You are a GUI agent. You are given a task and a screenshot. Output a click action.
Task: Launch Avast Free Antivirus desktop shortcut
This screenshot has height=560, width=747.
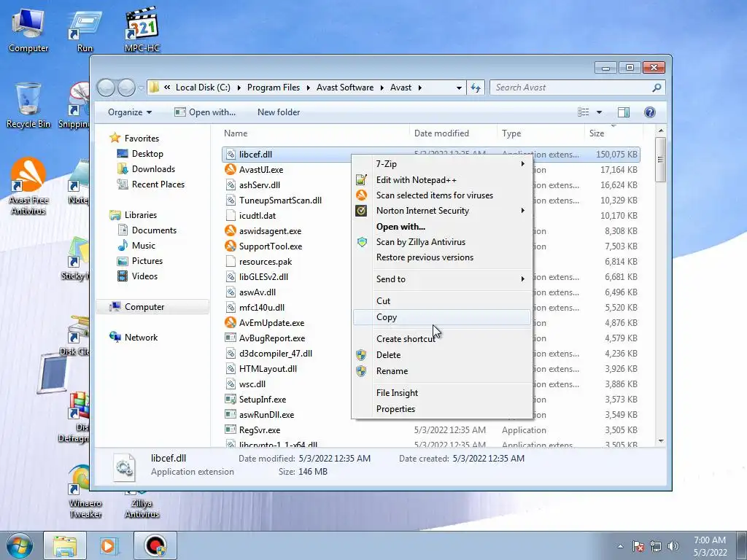(28, 187)
